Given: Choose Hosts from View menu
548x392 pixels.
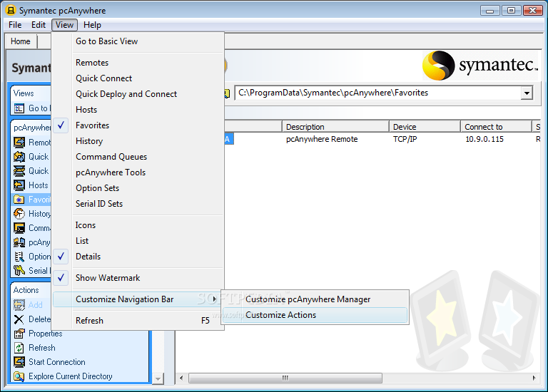Looking at the screenshot, I should (x=138, y=110).
